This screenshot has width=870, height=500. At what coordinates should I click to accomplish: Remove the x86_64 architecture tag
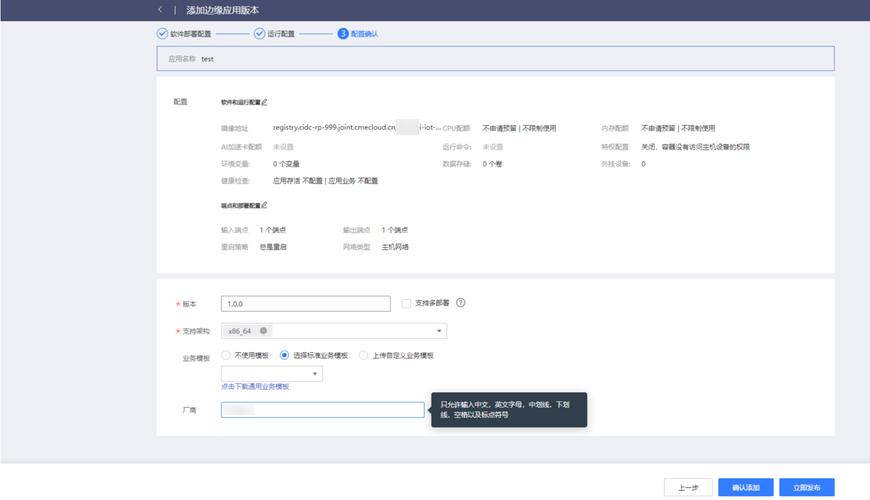[x=264, y=331]
